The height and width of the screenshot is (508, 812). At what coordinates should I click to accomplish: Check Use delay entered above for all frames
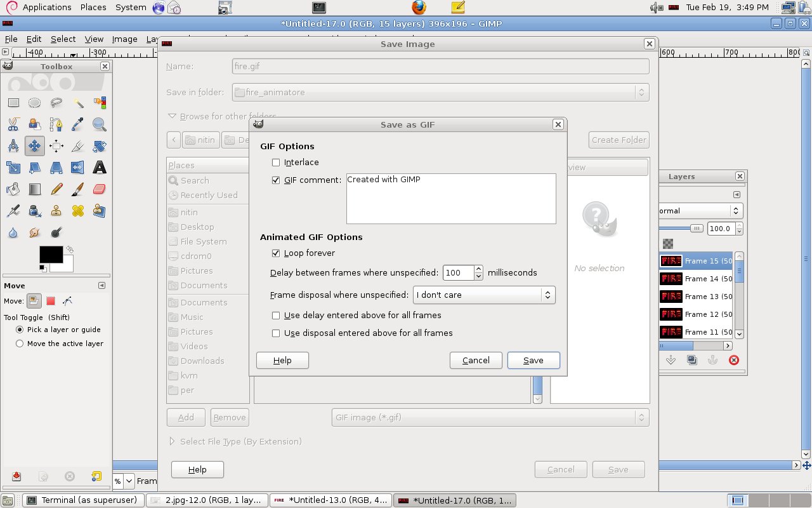coord(276,315)
